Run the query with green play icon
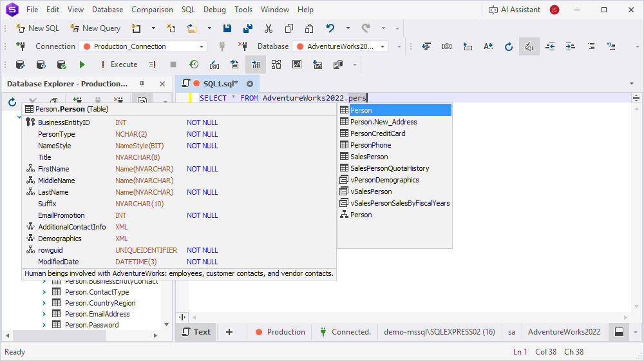This screenshot has height=361, width=644. [82, 64]
